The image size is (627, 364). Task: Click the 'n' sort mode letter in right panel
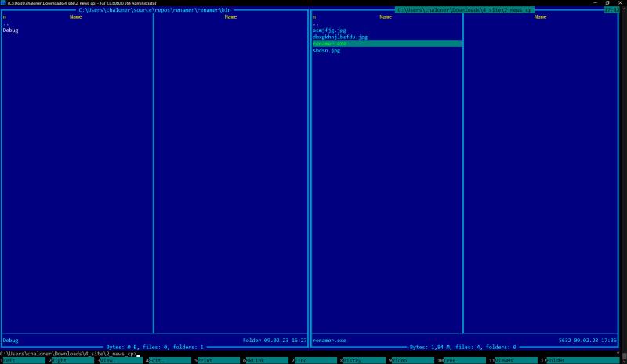click(x=314, y=16)
